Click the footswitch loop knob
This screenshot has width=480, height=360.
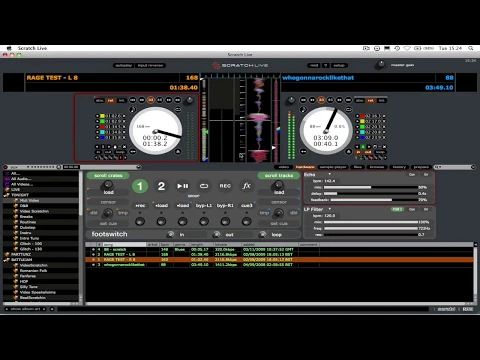point(263,235)
